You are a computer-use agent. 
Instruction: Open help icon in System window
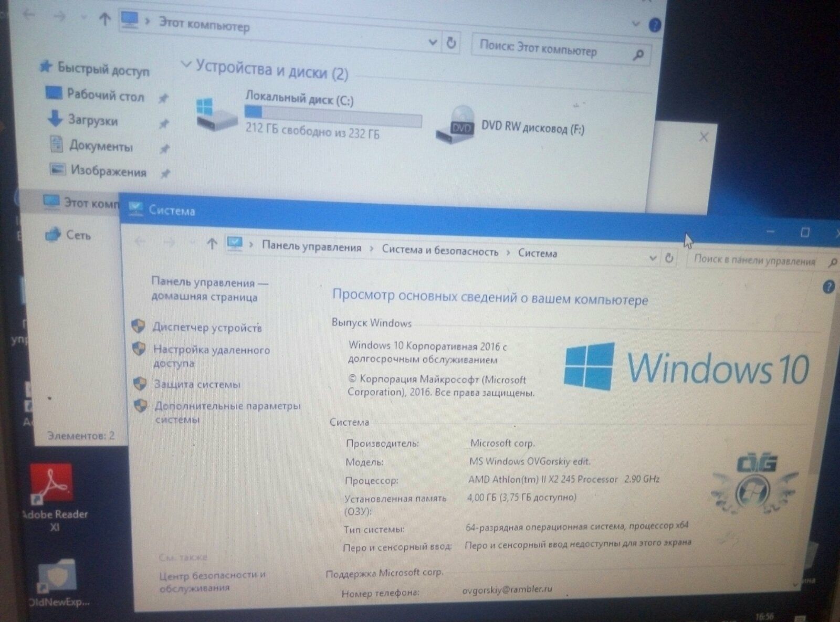pos(828,287)
